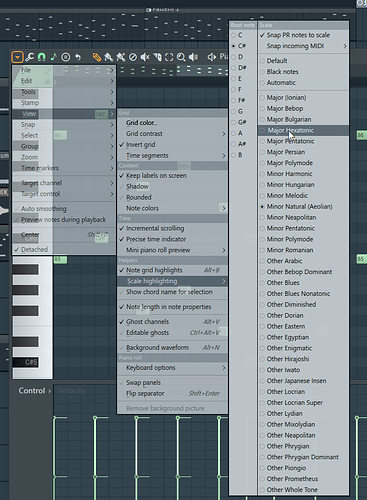Viewport: 367px width, 500px height.
Task: Expand Time segments submenu
Action: coord(172,156)
